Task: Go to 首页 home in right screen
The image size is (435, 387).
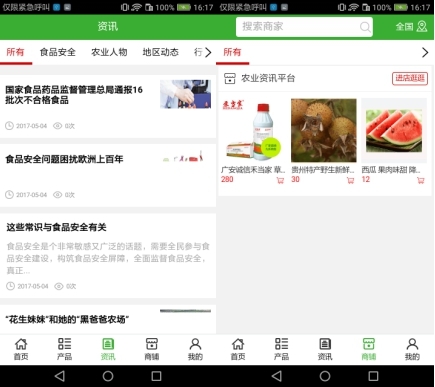Action: (x=238, y=349)
